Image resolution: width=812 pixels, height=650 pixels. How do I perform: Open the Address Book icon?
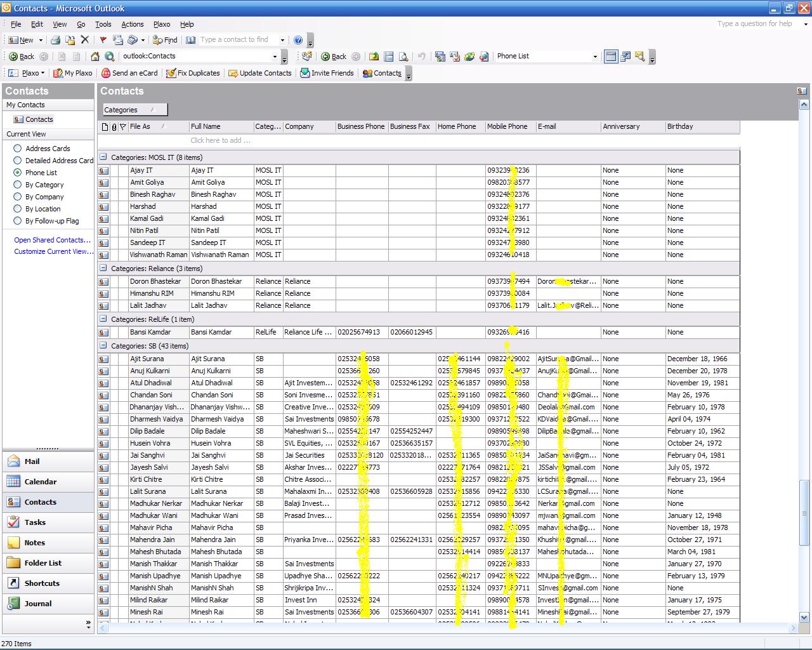(191, 40)
